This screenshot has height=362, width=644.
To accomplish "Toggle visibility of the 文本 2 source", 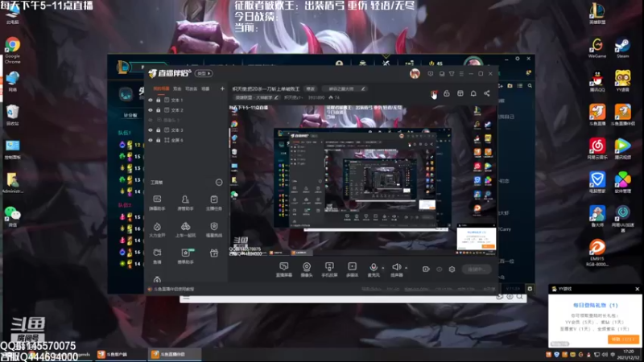I will [151, 110].
